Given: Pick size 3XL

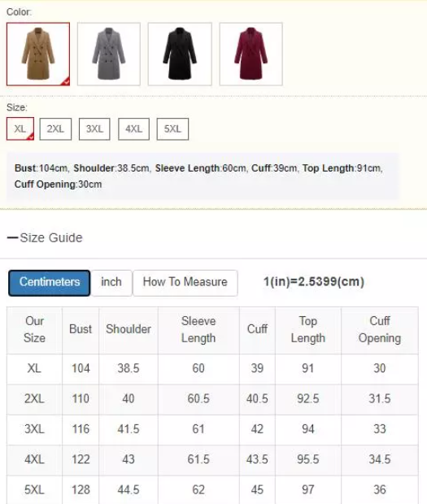Looking at the screenshot, I should point(94,129).
